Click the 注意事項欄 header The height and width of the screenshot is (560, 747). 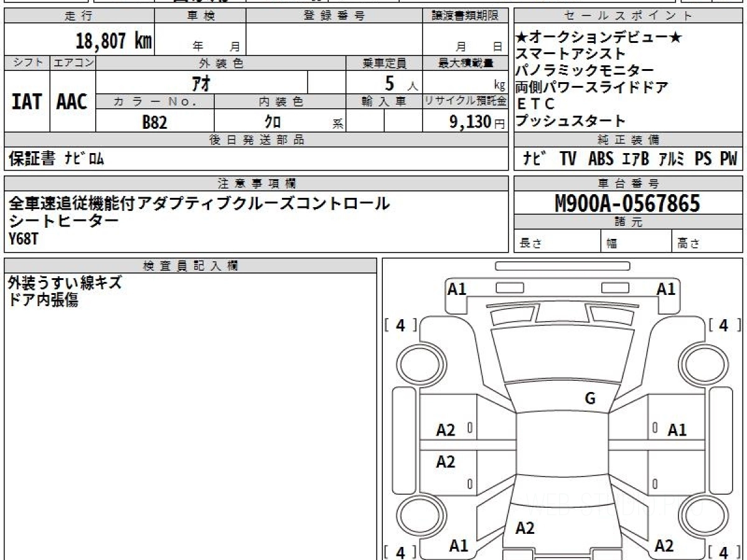256,183
